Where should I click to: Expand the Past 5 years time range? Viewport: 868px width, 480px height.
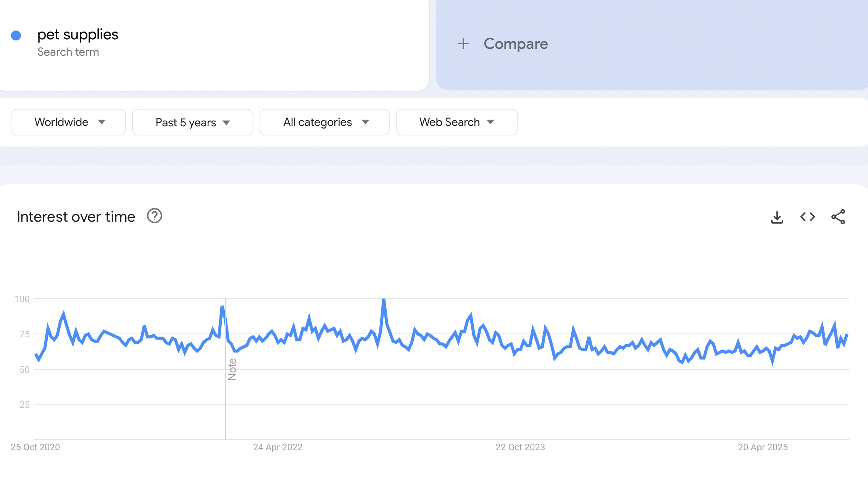192,122
